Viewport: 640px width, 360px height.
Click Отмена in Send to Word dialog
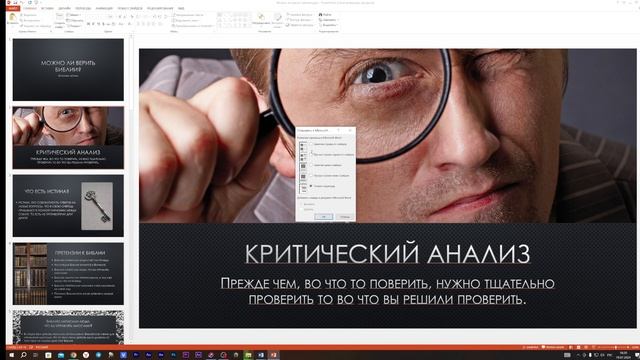pyautogui.click(x=345, y=217)
